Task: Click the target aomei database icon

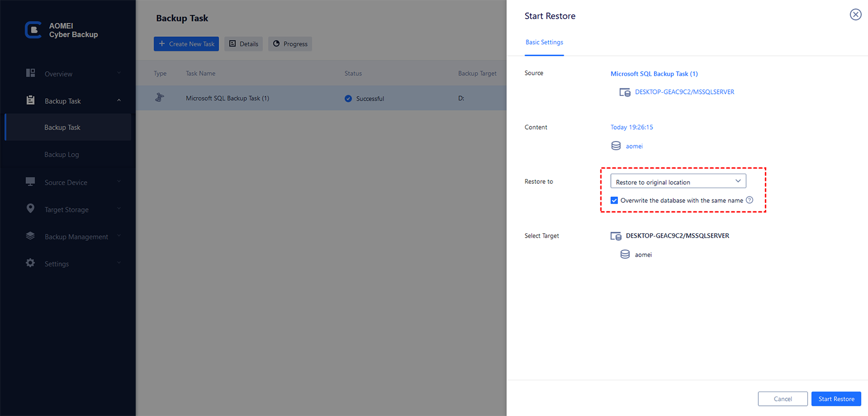Action: [x=625, y=254]
